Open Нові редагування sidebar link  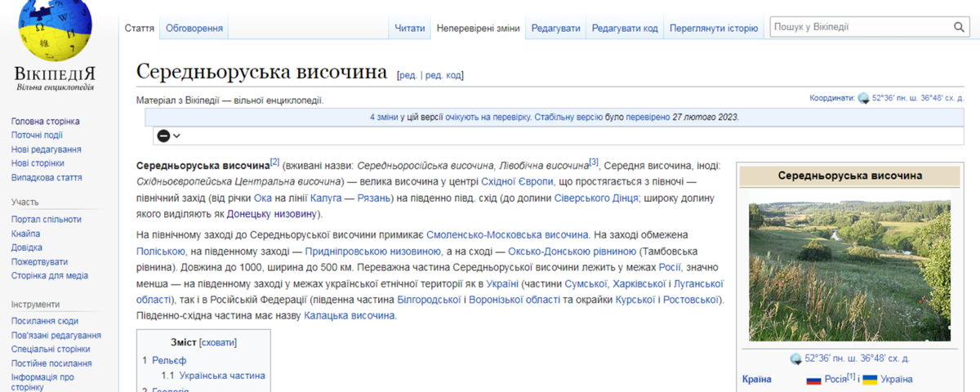click(x=47, y=149)
